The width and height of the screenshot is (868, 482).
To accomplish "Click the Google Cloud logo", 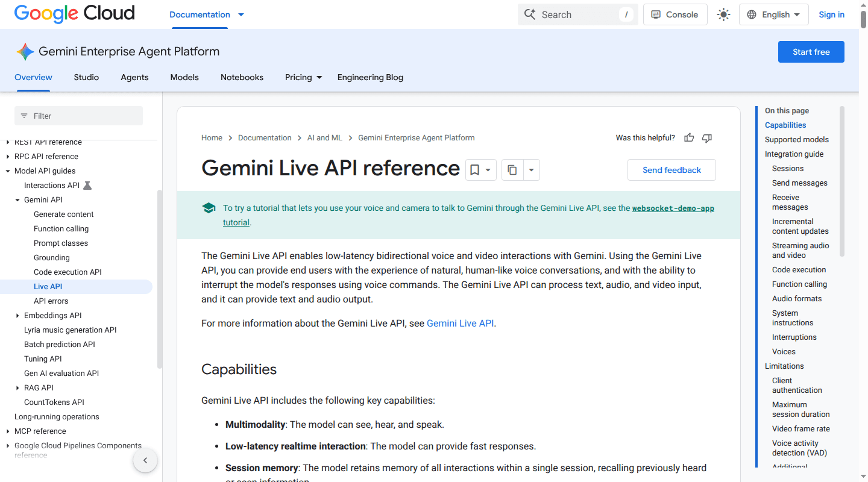I will pos(75,13).
